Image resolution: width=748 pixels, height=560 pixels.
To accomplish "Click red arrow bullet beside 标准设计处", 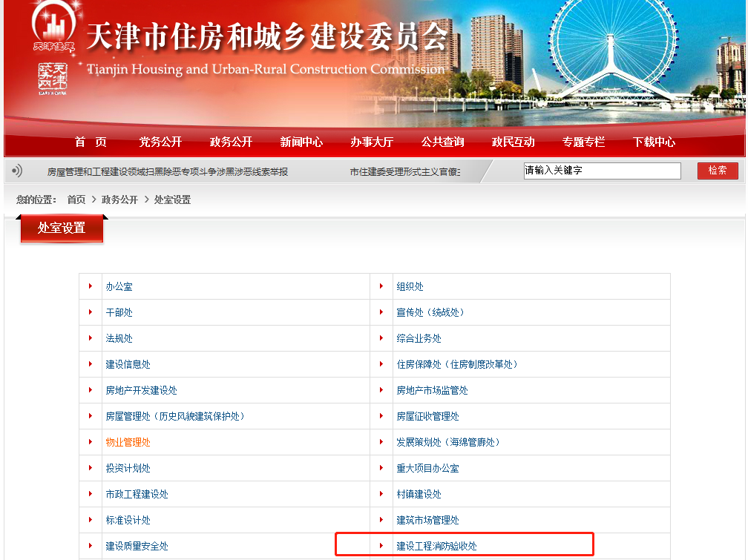I will (91, 519).
